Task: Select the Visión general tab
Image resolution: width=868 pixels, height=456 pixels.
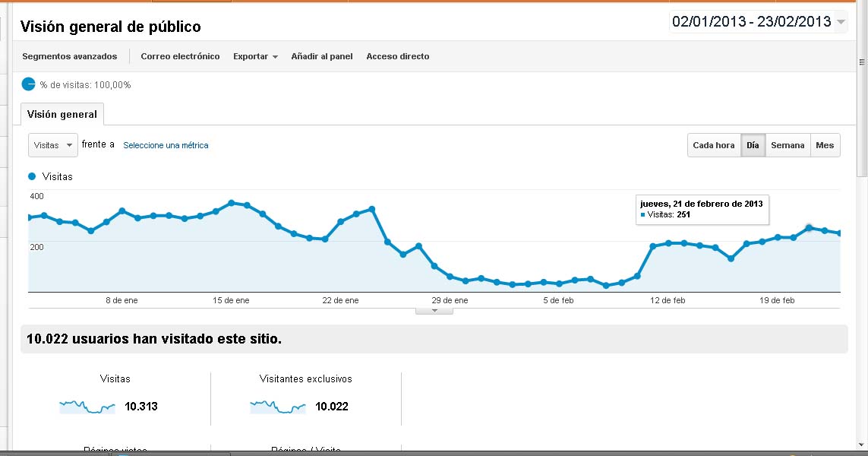Action: pyautogui.click(x=62, y=115)
